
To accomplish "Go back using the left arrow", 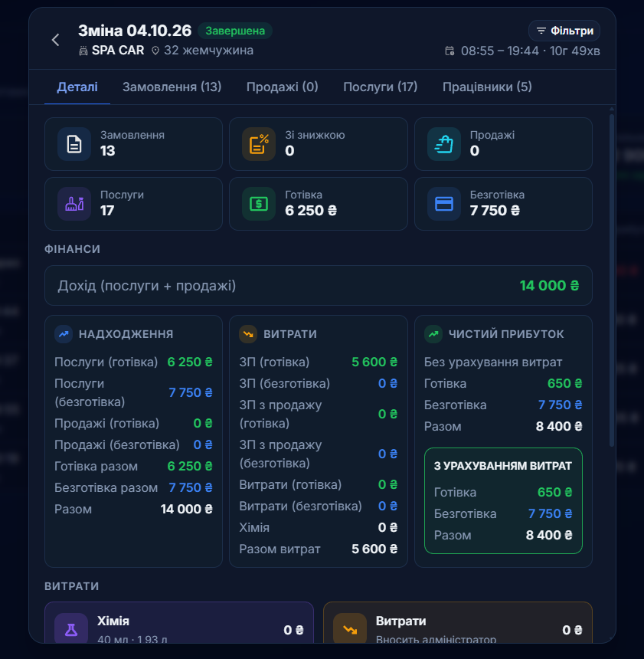I will [x=55, y=40].
